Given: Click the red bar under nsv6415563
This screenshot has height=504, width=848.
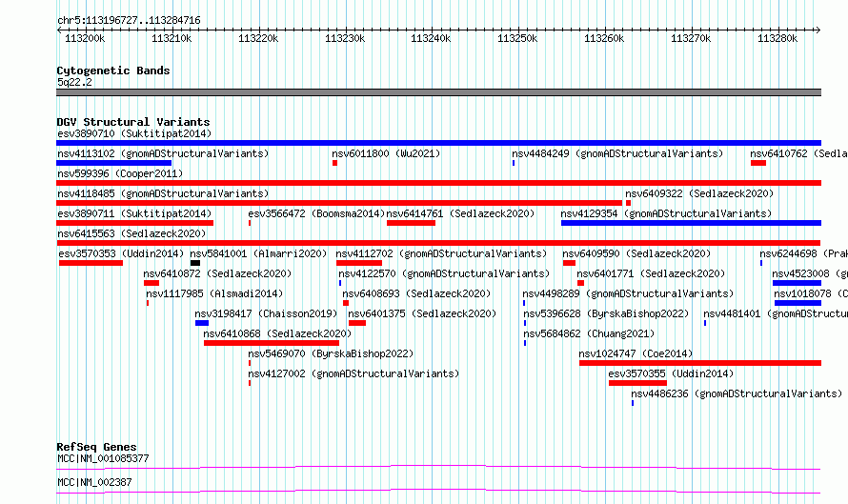Looking at the screenshot, I should pyautogui.click(x=438, y=243).
